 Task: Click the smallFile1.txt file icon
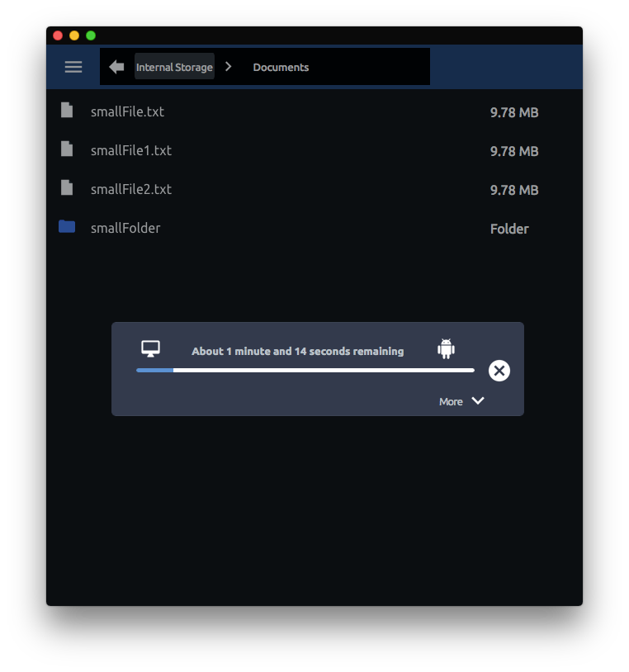pyautogui.click(x=67, y=149)
